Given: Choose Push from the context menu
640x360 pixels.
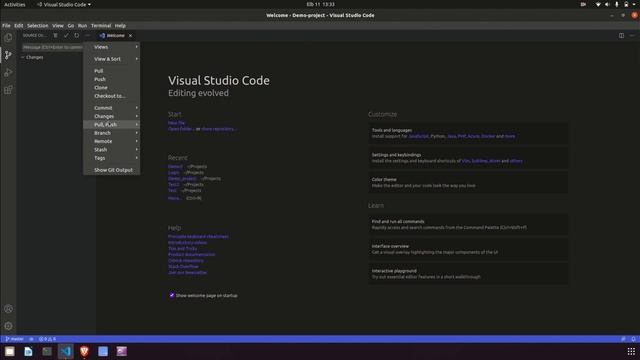Looking at the screenshot, I should [111, 79].
